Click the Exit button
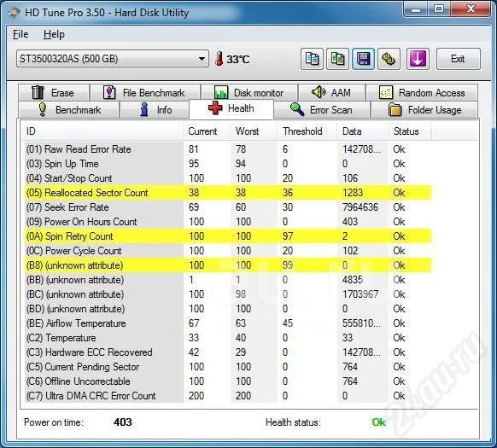Screen dimensions: 497x448 coord(458,59)
